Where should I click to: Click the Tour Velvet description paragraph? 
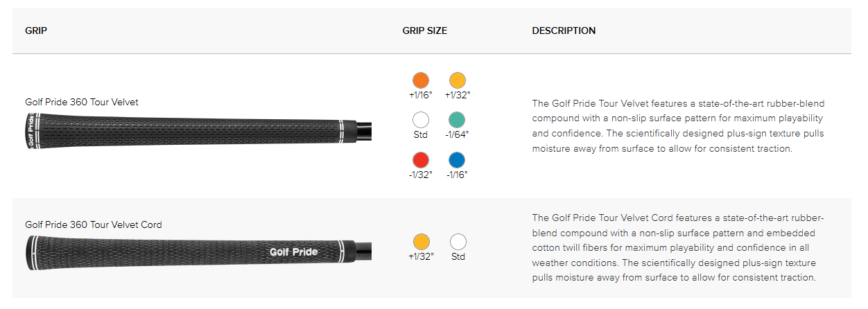coord(678,126)
